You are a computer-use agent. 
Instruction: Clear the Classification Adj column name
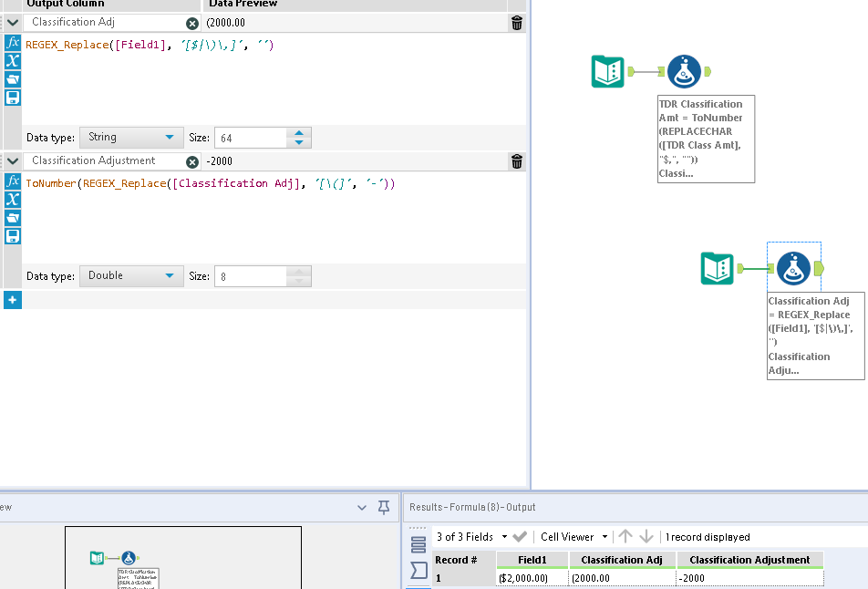[x=192, y=24]
